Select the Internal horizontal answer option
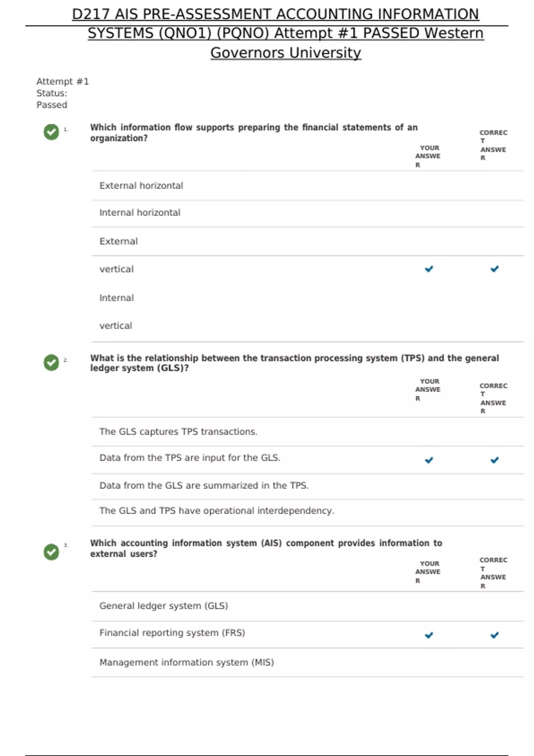The width and height of the screenshot is (534, 756). coord(140,213)
